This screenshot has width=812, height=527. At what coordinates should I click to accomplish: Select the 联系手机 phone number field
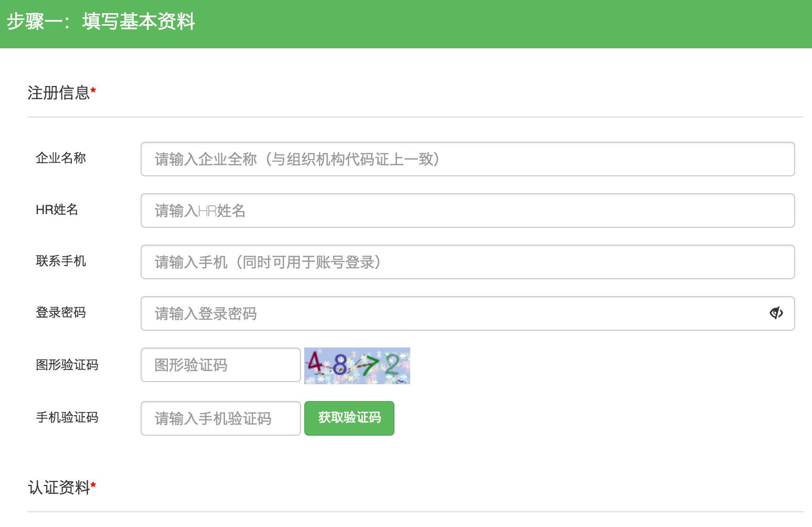pyautogui.click(x=467, y=262)
